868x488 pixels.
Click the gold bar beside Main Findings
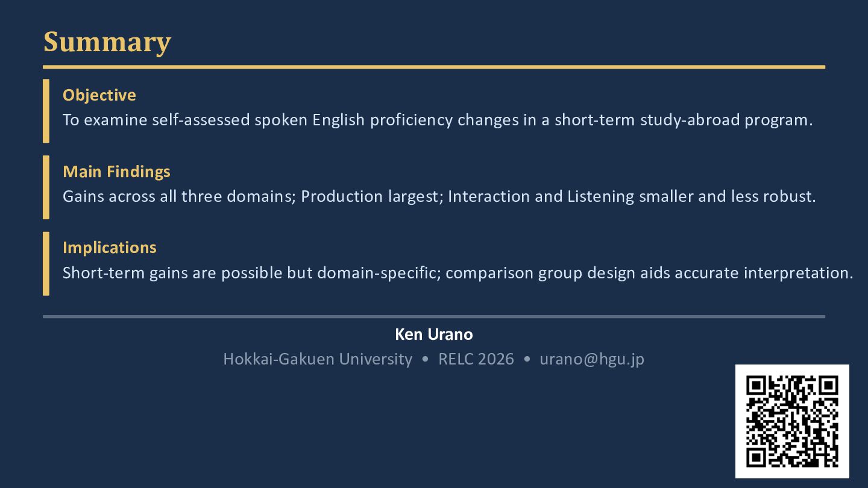[x=46, y=187]
